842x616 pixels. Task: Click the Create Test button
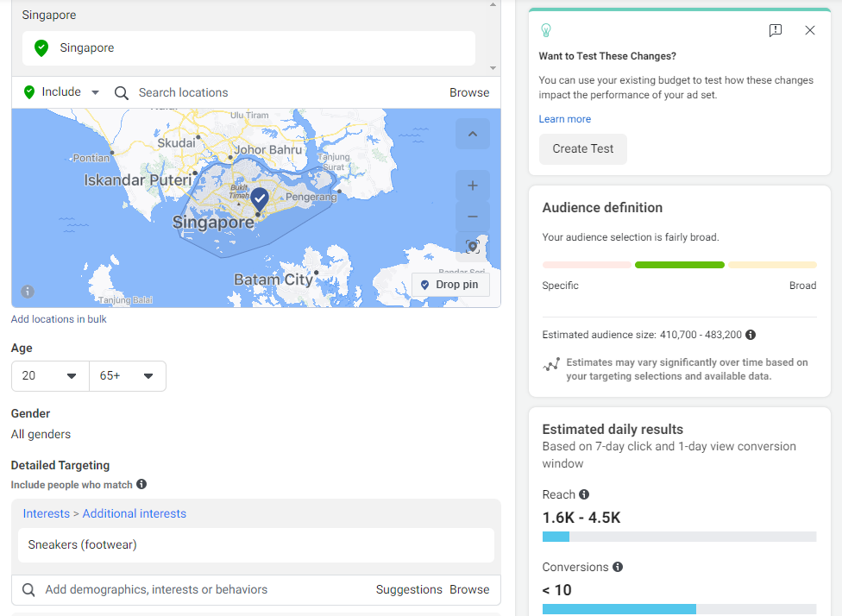point(582,148)
